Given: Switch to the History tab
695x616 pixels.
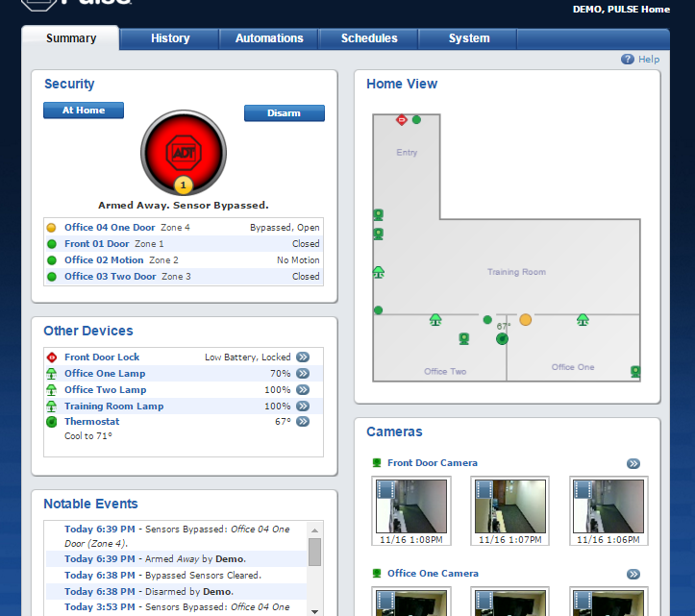Looking at the screenshot, I should pos(170,38).
